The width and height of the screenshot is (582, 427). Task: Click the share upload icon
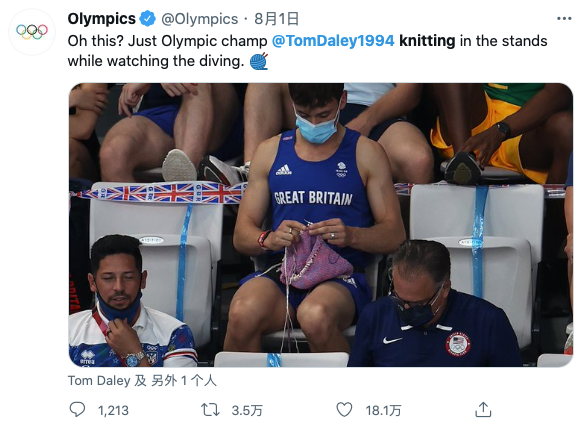click(483, 410)
